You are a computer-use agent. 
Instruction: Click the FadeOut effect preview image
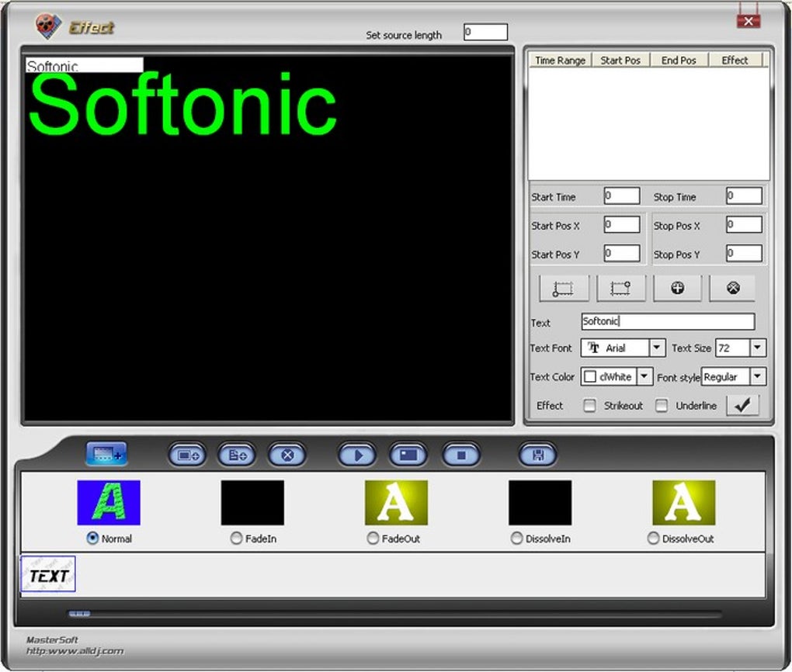pos(397,502)
